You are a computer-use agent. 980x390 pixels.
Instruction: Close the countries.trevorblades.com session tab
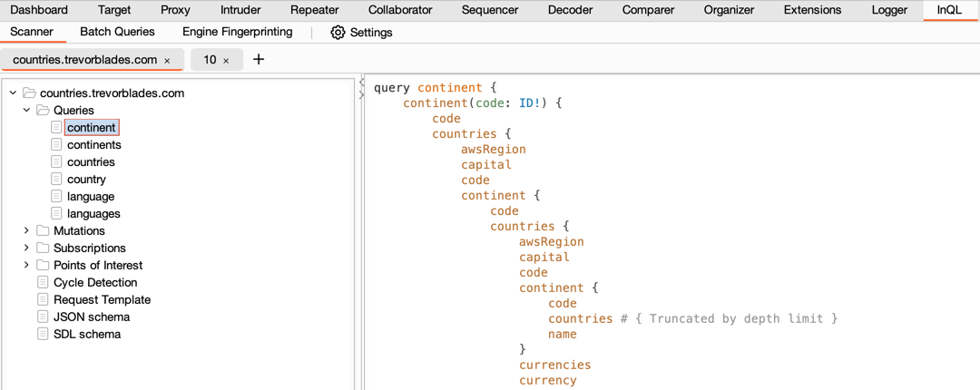click(x=167, y=61)
